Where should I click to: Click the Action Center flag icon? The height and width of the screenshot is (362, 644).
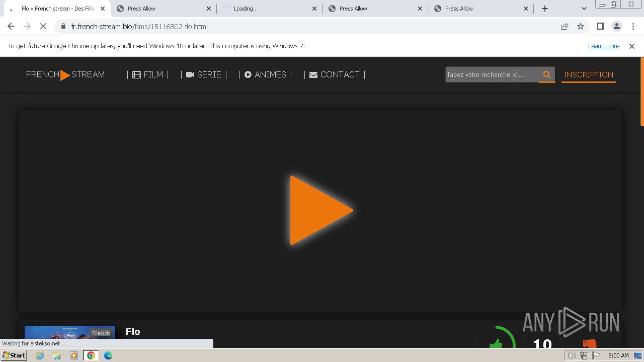596,355
